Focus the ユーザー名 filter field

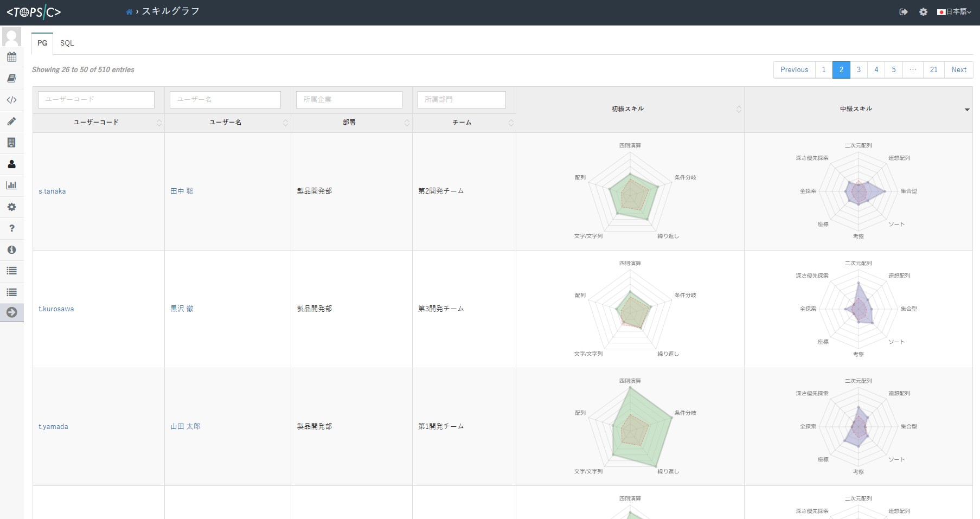click(225, 100)
